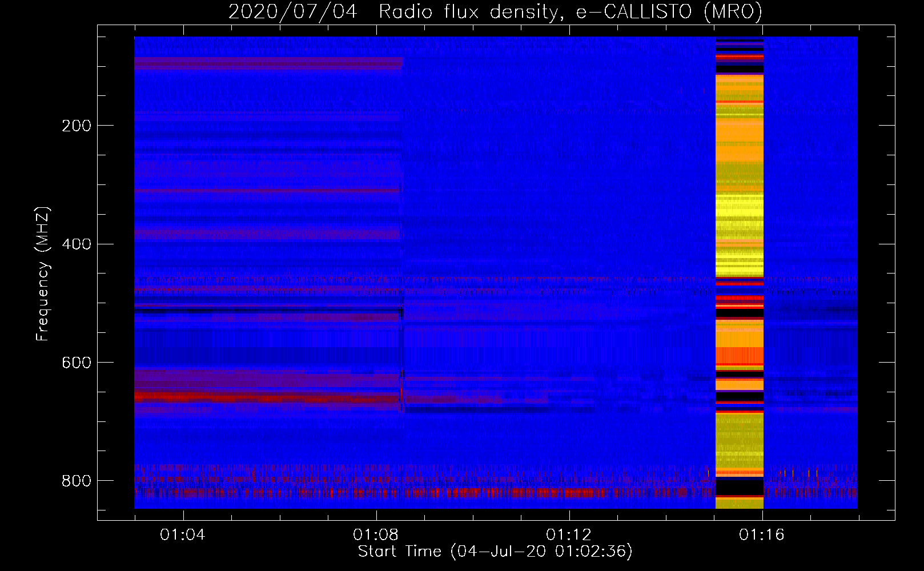Click the 800 frequency tick label
This screenshot has width=924, height=571.
click(76, 481)
